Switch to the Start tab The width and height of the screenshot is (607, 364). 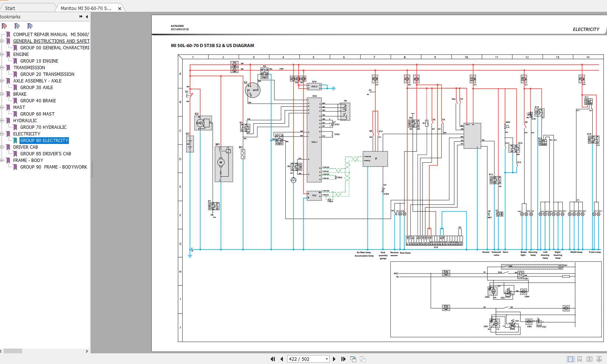pos(10,8)
